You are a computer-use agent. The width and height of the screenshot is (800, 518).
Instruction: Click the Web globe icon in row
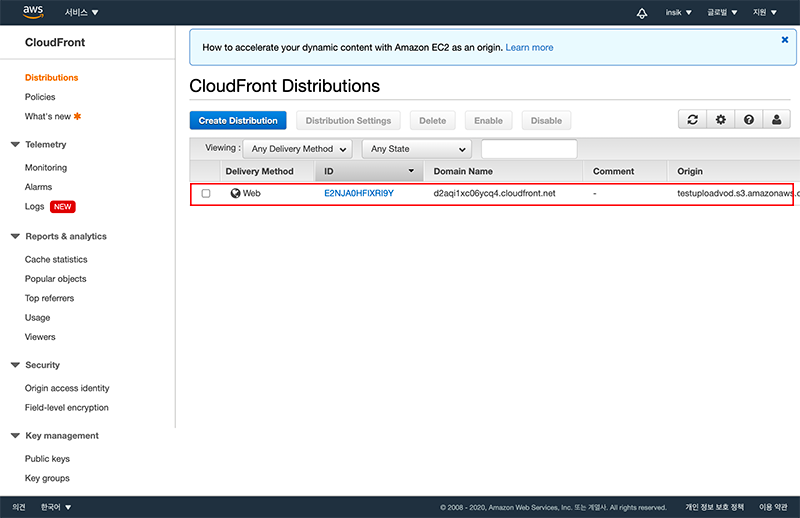point(235,193)
